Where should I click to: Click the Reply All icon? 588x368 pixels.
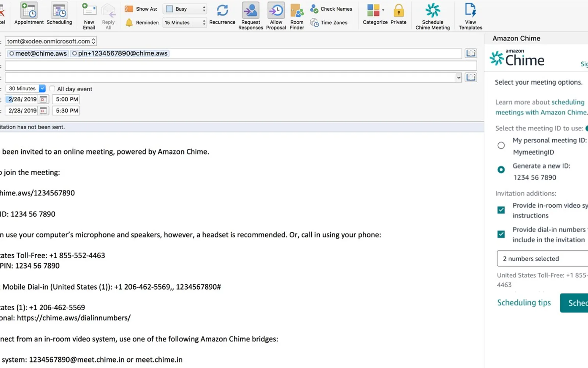pos(108,16)
